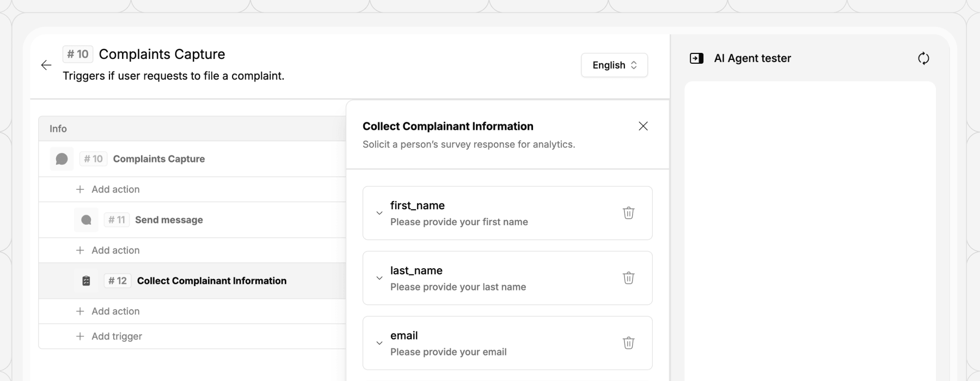Expand the first_name field chevron

click(379, 213)
